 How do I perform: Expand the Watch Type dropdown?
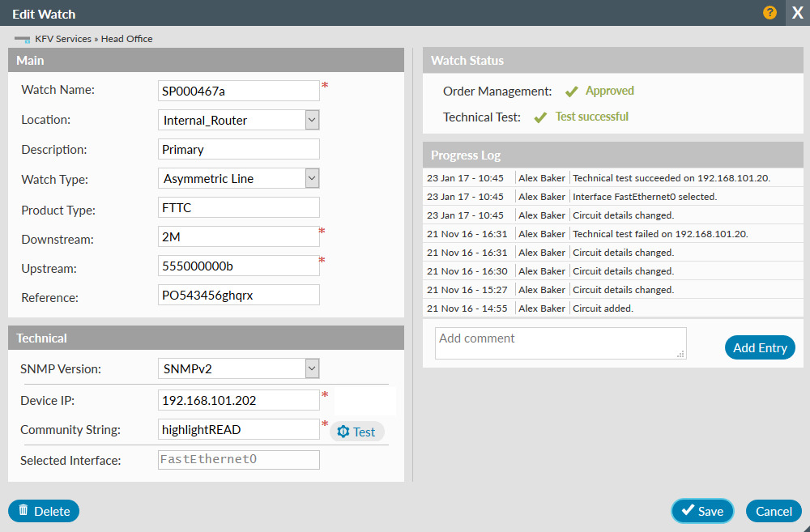pyautogui.click(x=312, y=178)
